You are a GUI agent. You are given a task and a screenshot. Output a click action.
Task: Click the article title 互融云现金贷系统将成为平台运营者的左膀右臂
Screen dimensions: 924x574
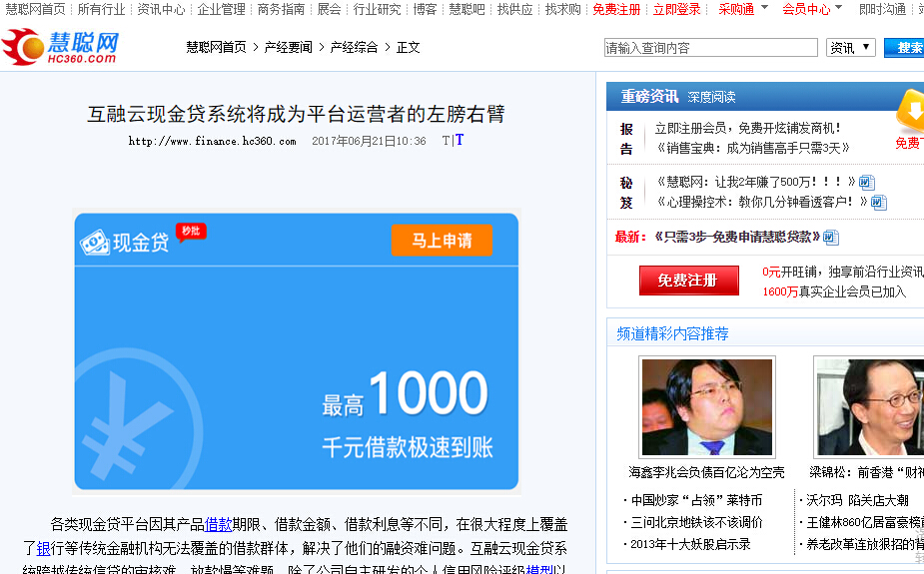point(296,114)
